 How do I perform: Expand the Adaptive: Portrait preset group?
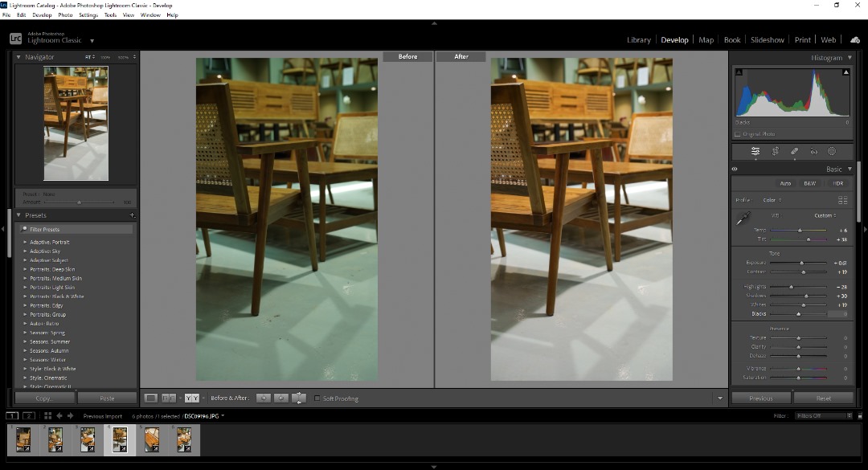[x=25, y=242]
